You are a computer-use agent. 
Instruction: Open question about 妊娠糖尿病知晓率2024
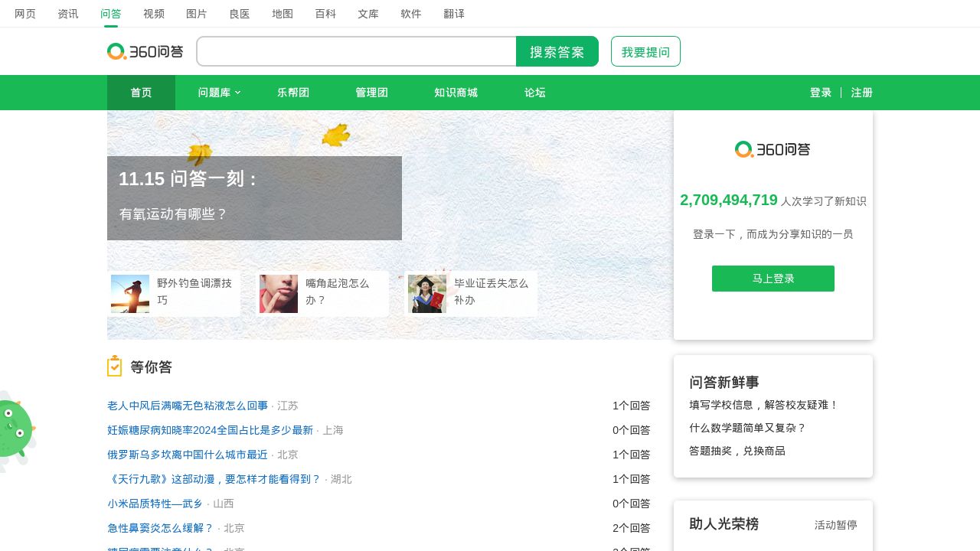210,430
